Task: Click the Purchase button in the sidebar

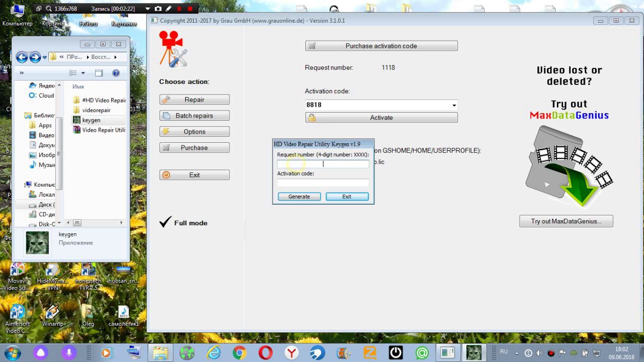Action: 194,148
